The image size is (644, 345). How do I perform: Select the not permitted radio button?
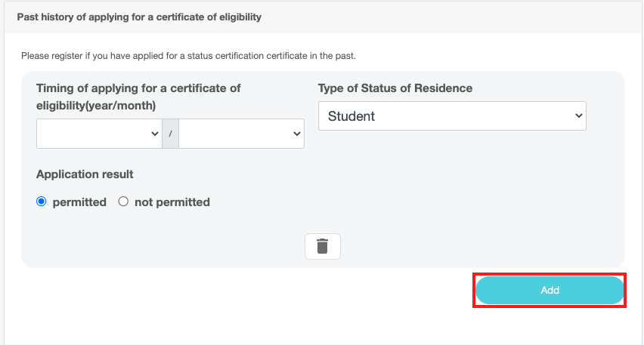123,202
